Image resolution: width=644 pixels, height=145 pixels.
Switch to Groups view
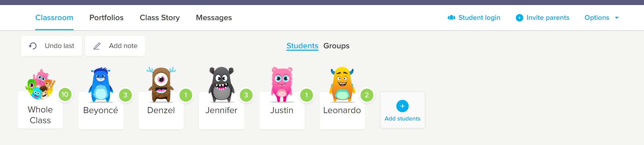[x=336, y=46]
